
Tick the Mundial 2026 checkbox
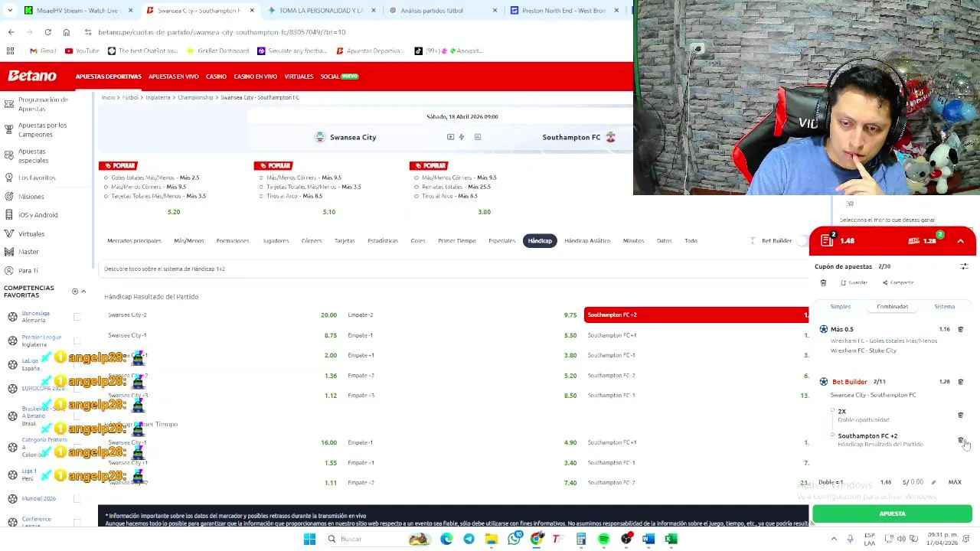pos(77,498)
